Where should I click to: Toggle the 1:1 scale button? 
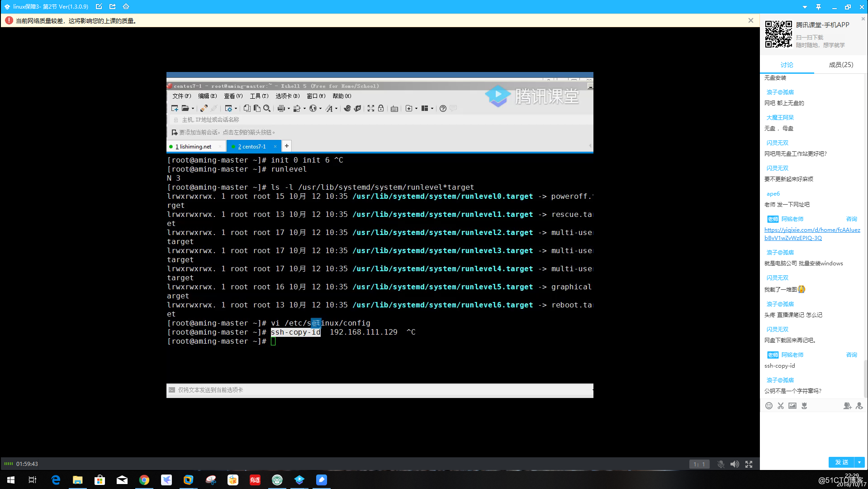[699, 464]
